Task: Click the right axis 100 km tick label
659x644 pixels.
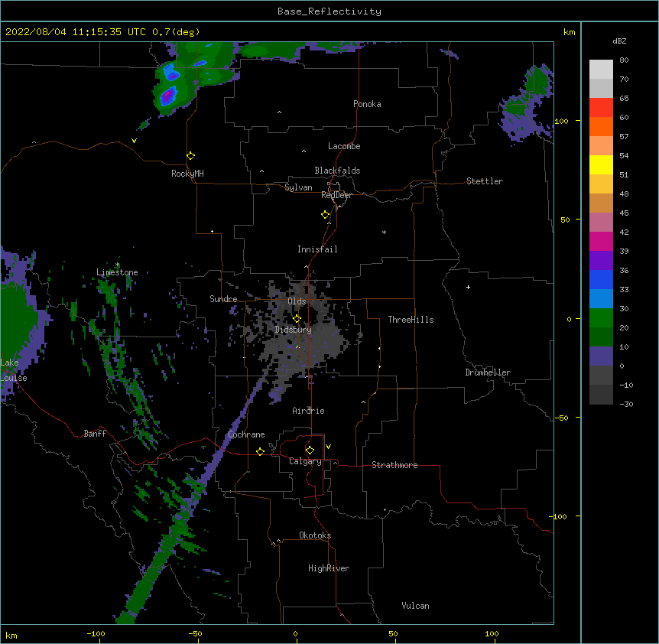Action: pos(561,121)
